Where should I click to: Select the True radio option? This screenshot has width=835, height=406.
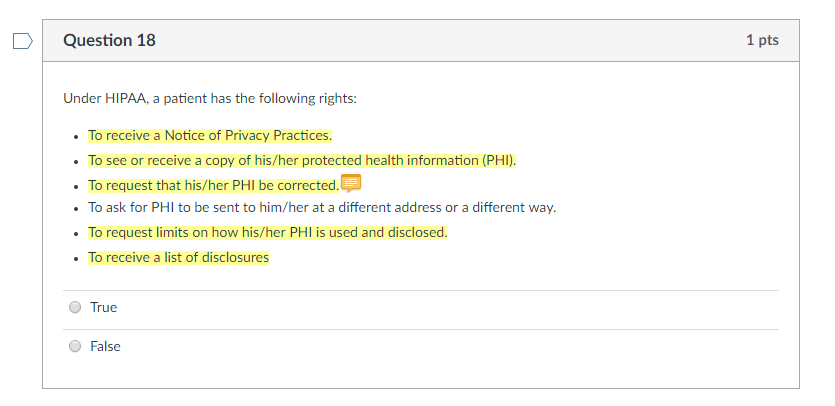pyautogui.click(x=75, y=307)
